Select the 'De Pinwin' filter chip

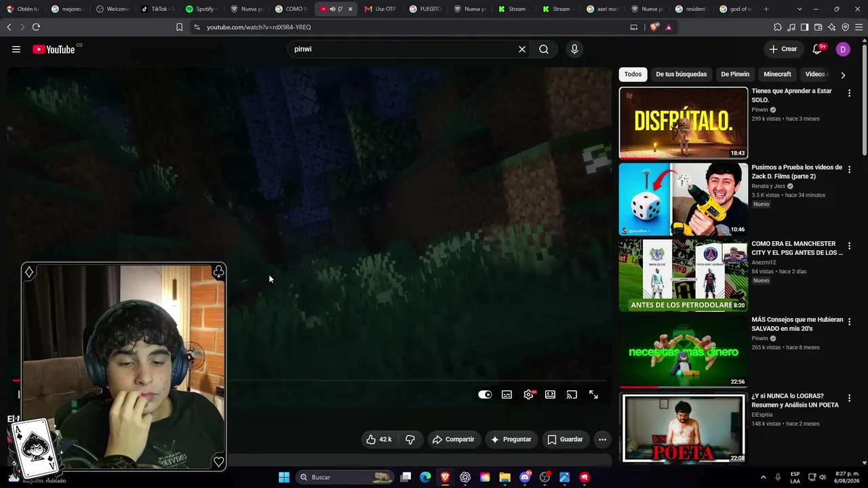click(x=735, y=75)
